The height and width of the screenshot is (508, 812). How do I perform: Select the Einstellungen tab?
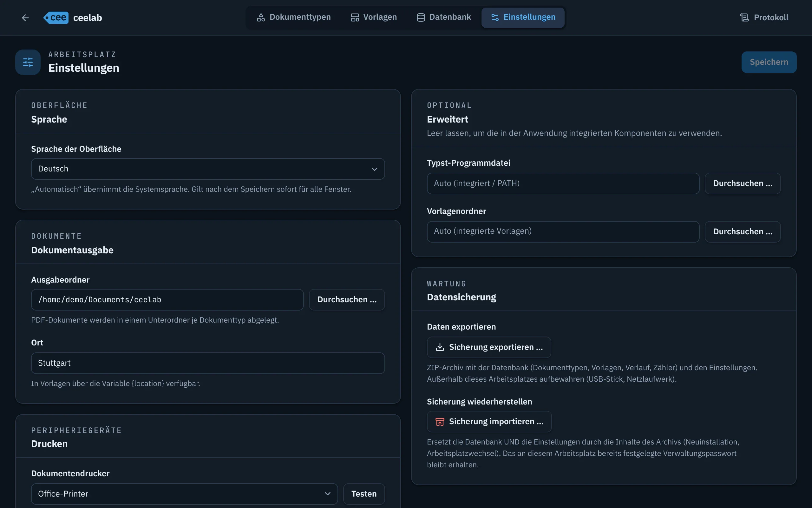523,17
